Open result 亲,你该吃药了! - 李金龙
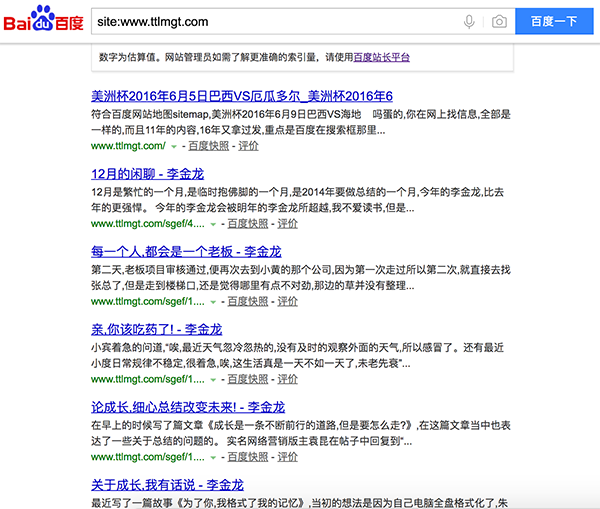Screen dimensions: 600x509 coord(157,330)
